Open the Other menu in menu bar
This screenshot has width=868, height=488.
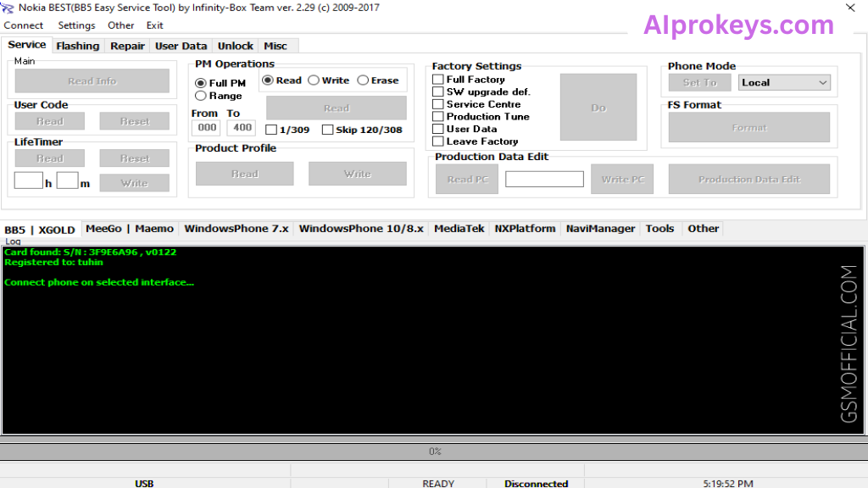point(120,25)
